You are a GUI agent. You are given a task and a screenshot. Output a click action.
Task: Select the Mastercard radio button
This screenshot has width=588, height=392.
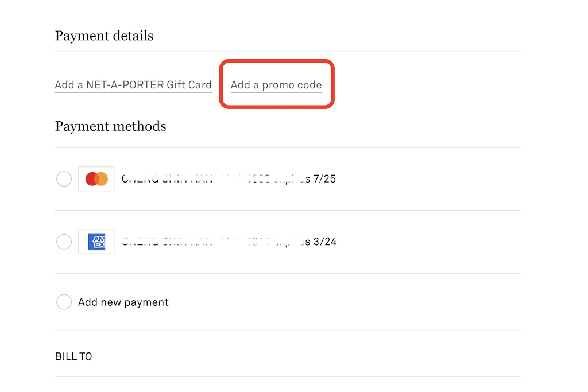(64, 178)
